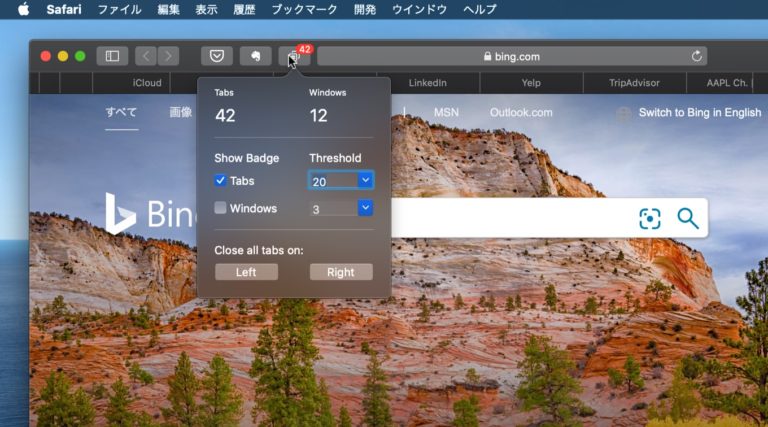Click the bing.com address bar
768x427 pixels.
tap(511, 57)
